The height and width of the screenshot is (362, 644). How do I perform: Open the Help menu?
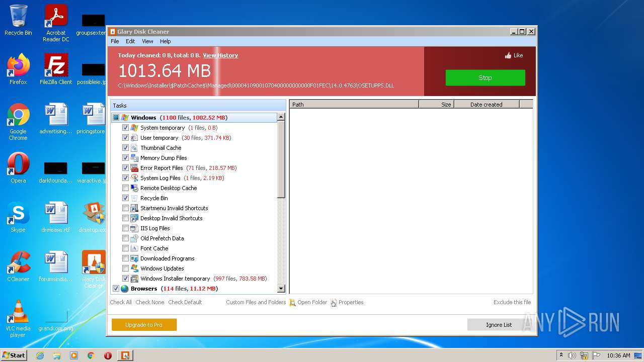pyautogui.click(x=166, y=41)
